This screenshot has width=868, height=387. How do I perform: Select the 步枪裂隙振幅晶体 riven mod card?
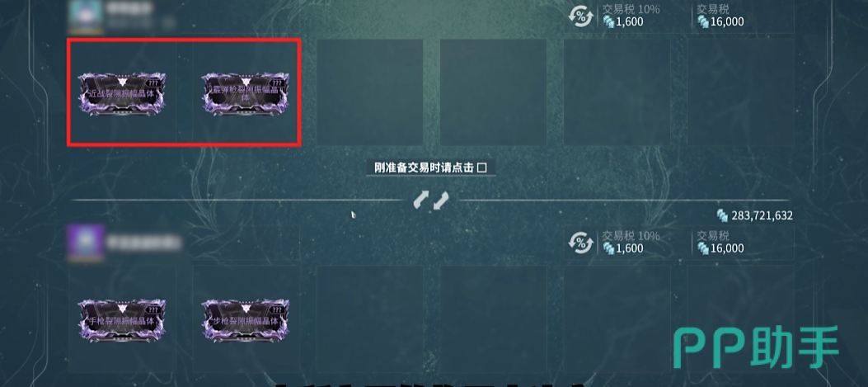tap(246, 320)
